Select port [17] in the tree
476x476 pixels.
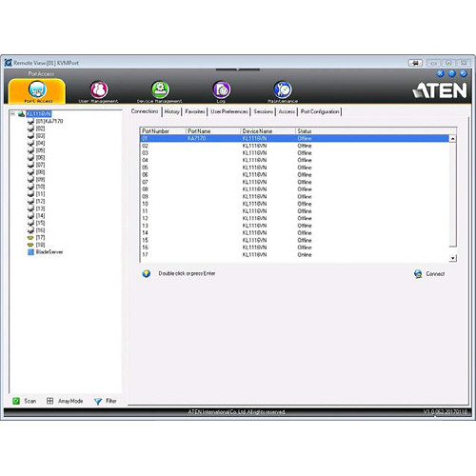(x=40, y=237)
